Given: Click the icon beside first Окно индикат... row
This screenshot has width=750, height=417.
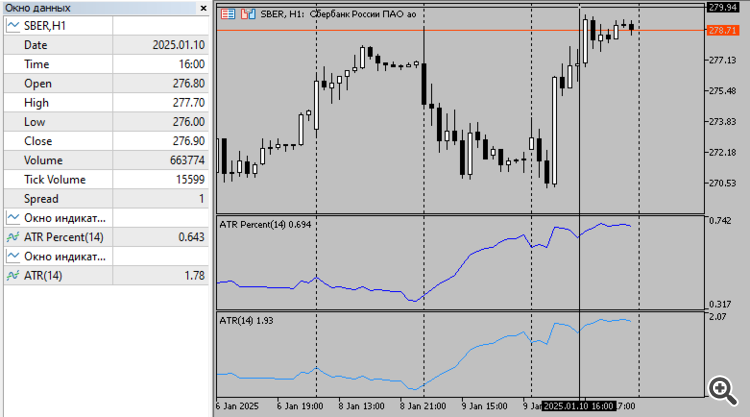Looking at the screenshot, I should (13, 218).
